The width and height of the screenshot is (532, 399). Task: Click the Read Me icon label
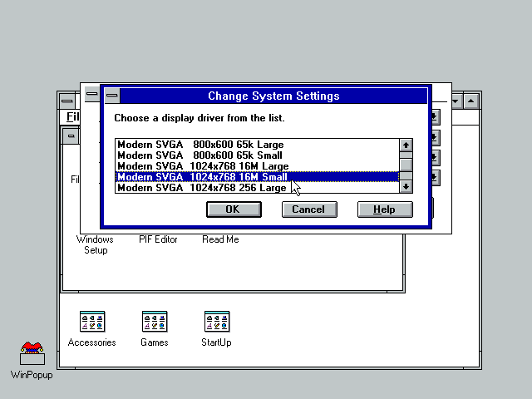pos(220,239)
